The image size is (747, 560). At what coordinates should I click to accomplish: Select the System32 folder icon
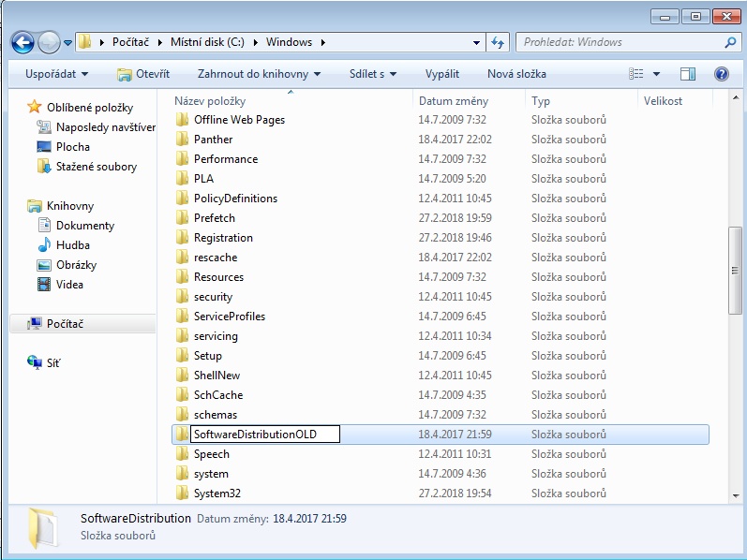(x=183, y=494)
